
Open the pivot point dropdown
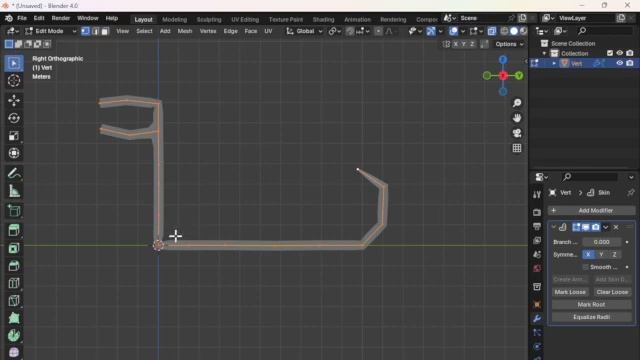click(x=334, y=31)
